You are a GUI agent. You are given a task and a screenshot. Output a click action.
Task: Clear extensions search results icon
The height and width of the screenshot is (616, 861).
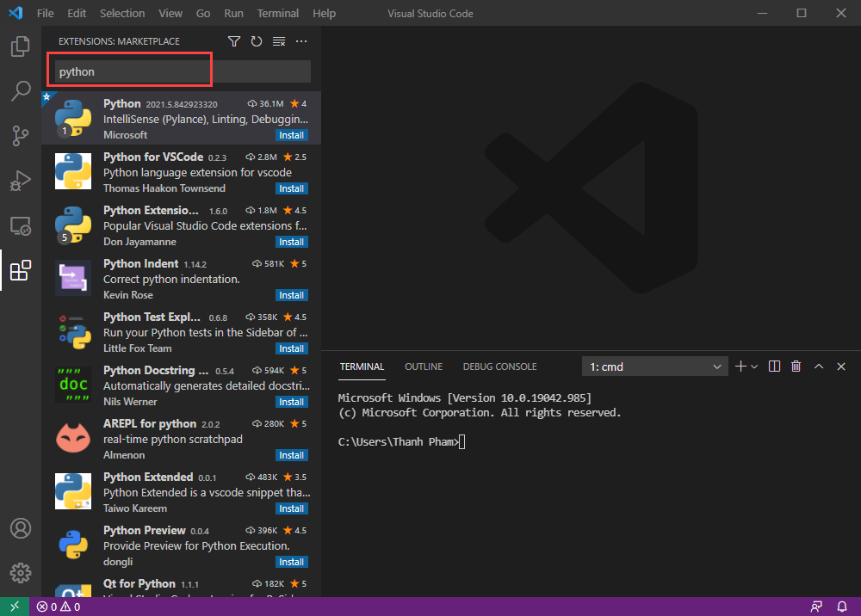(279, 41)
